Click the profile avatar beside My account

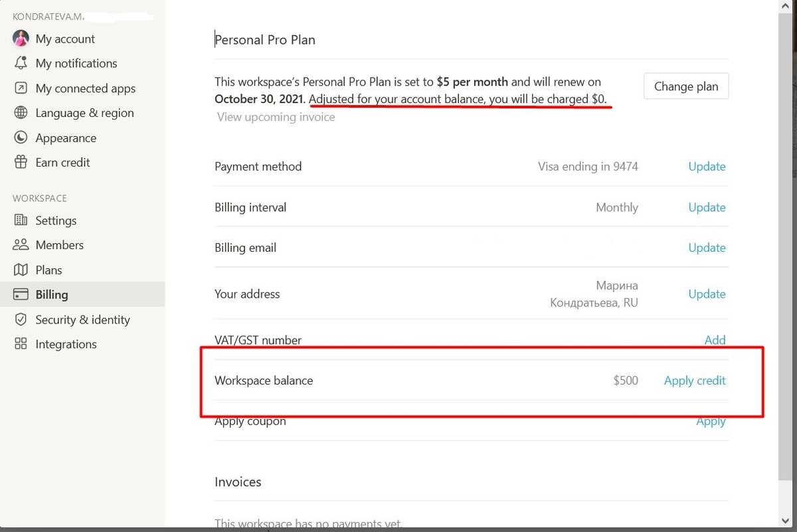[x=21, y=39]
